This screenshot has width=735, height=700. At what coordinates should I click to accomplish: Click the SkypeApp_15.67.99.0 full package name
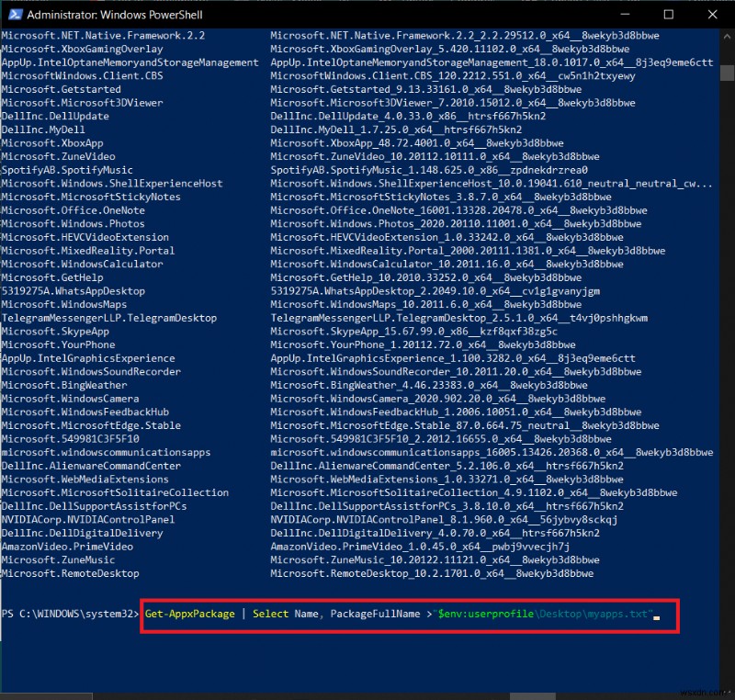pyautogui.click(x=414, y=332)
